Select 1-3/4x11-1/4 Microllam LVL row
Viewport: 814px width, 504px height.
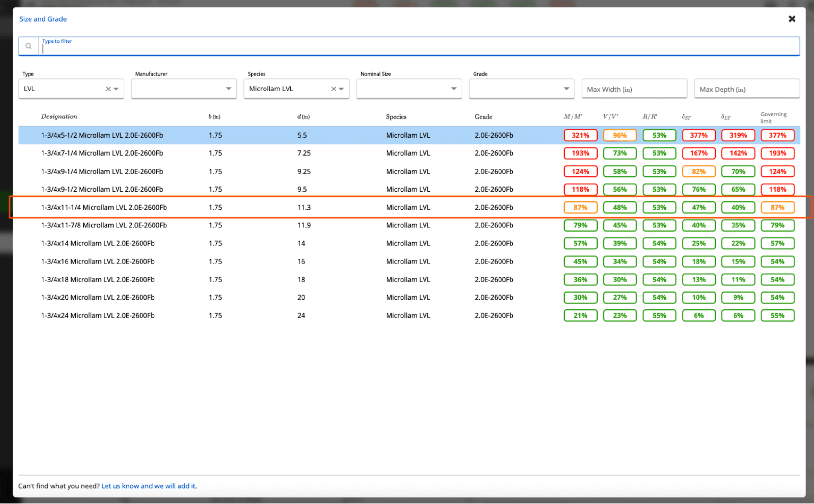pyautogui.click(x=409, y=207)
